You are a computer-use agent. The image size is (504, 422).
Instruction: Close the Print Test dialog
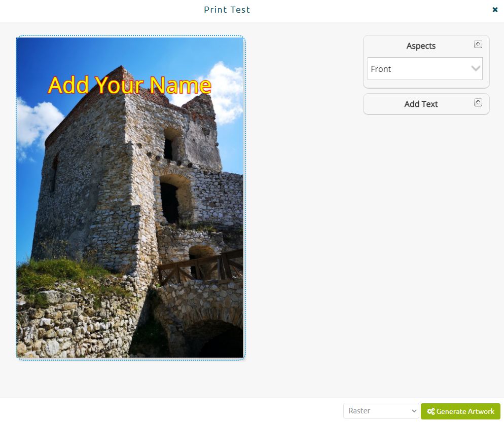(x=495, y=10)
